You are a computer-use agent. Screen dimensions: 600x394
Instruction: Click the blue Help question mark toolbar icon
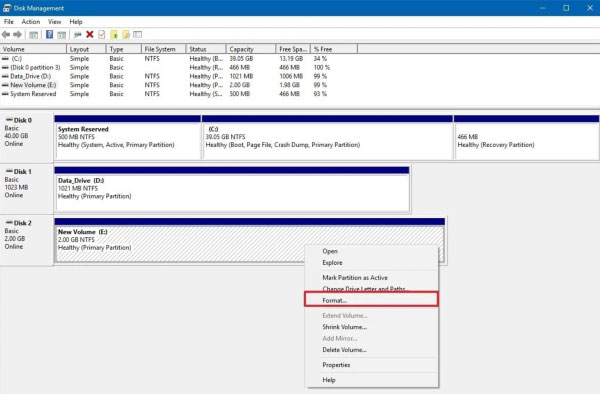pos(49,34)
